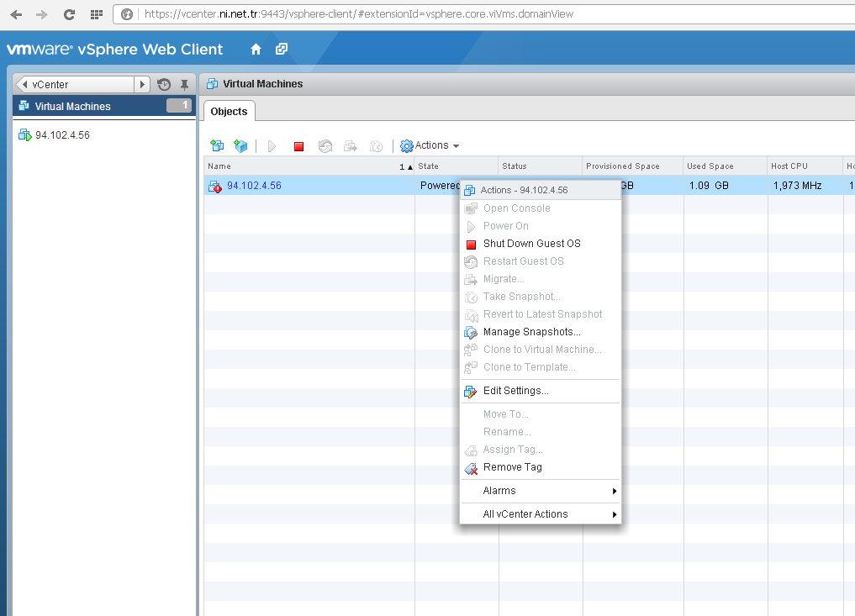Select Virtual Machines in navigator
The width and height of the screenshot is (855, 616).
pos(103,106)
